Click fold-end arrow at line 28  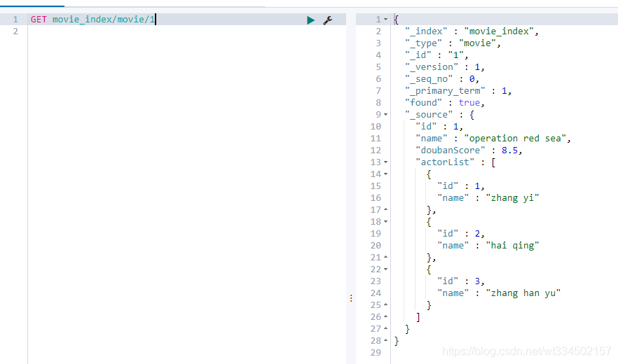click(386, 340)
